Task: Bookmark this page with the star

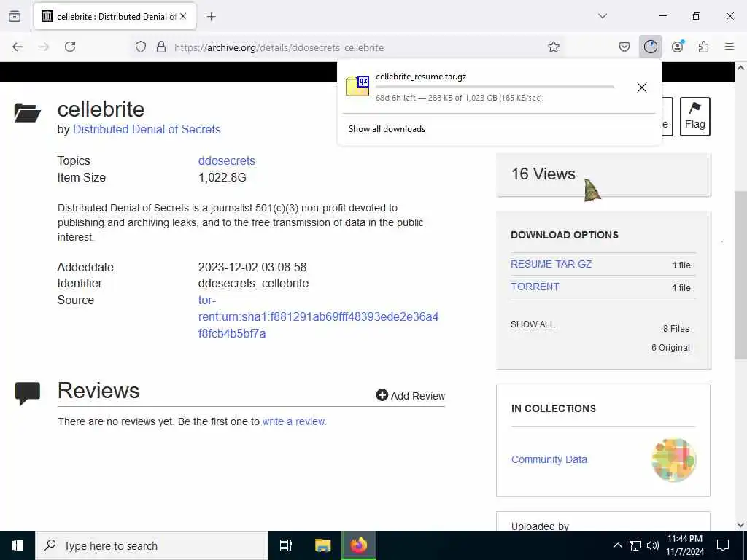Action: coord(553,47)
